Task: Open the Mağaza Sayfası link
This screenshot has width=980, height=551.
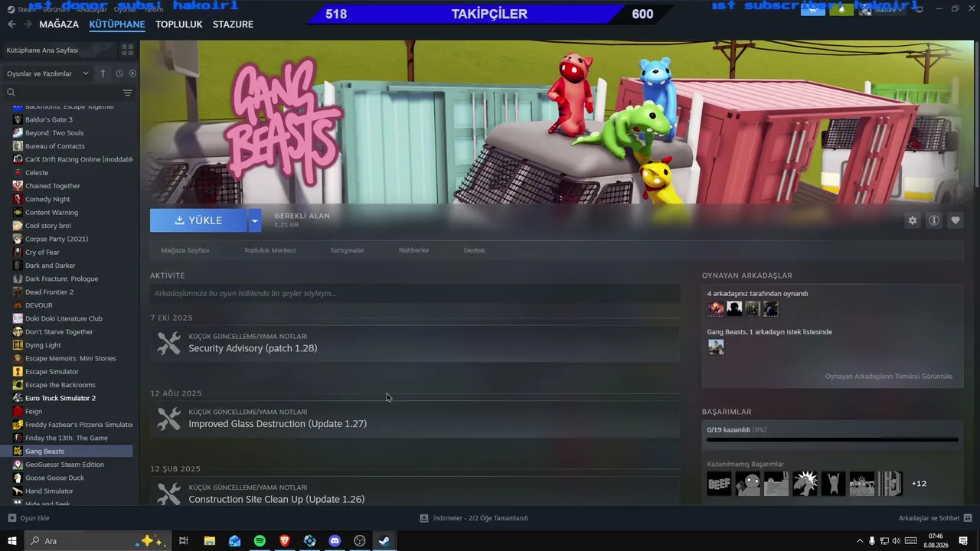Action: 185,250
